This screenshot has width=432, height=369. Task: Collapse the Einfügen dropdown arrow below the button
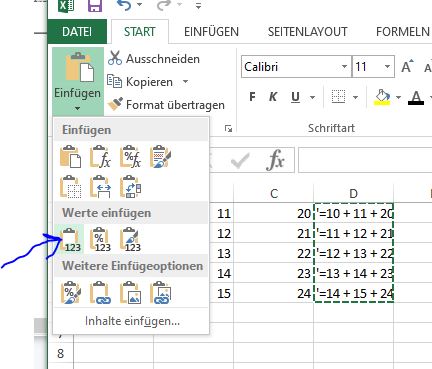click(x=77, y=108)
